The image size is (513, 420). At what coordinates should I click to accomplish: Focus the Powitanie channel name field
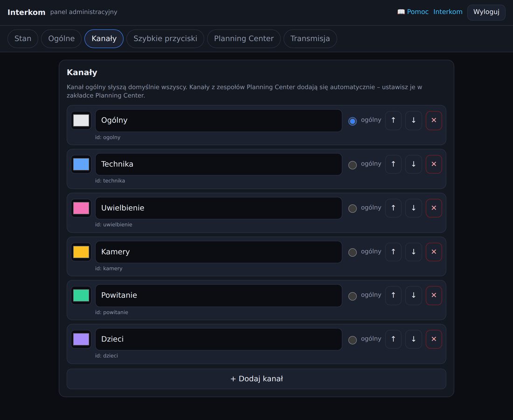pyautogui.click(x=219, y=295)
